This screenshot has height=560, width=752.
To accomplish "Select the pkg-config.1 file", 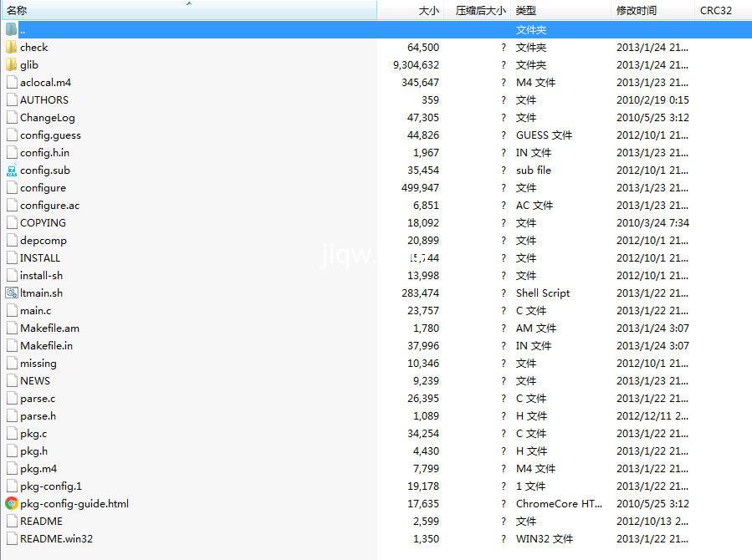I will click(51, 486).
